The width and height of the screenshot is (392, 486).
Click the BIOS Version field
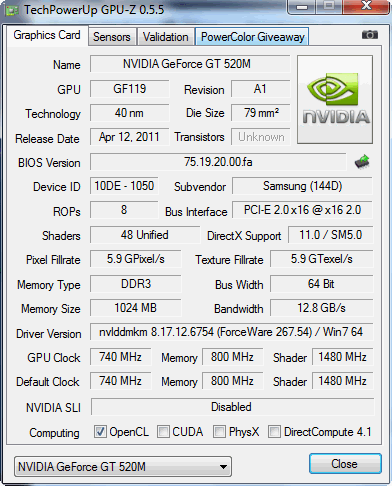coord(218,162)
